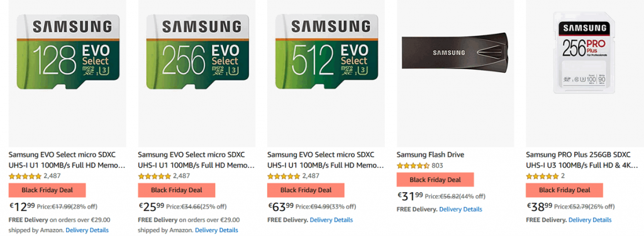Select the €25.99 price of 256GB card
This screenshot has width=644, height=236.
(x=151, y=206)
